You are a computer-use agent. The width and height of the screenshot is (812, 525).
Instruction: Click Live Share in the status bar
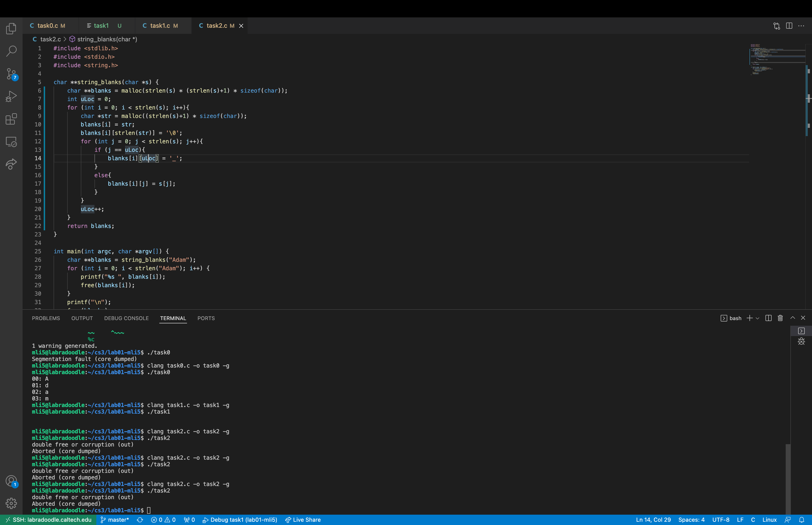(x=303, y=520)
